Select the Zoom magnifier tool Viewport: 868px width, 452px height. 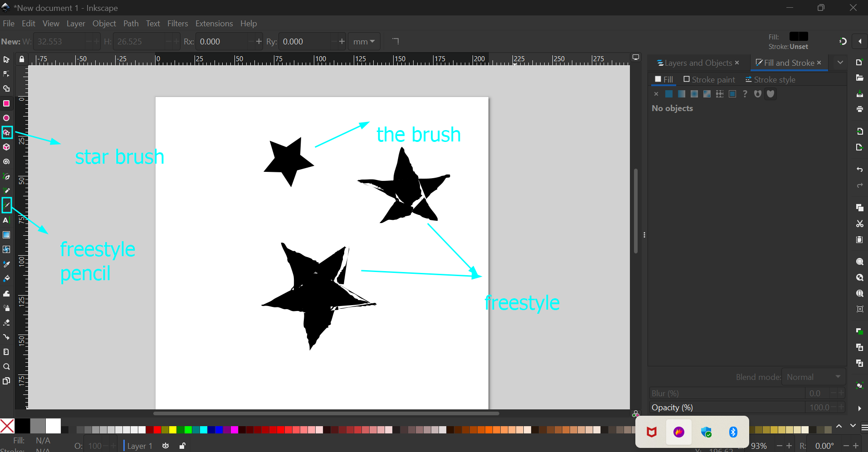6,366
